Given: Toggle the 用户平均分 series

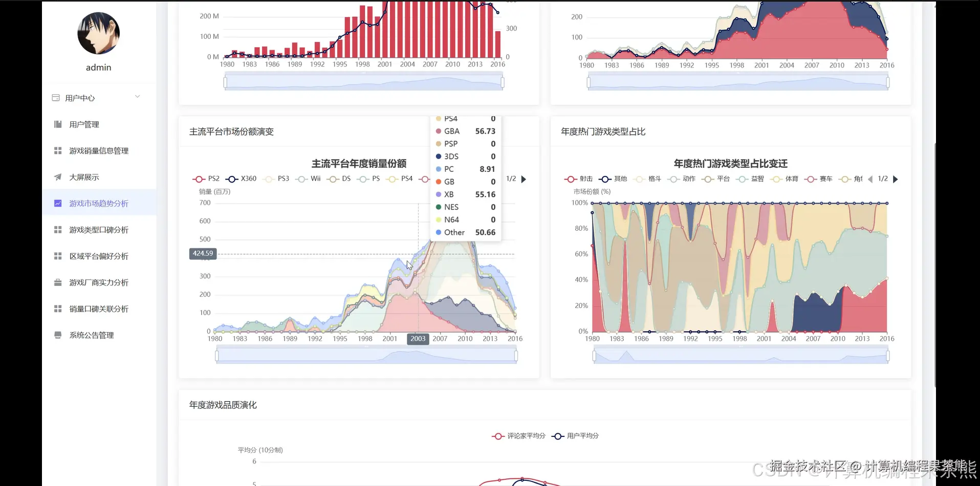Looking at the screenshot, I should [575, 436].
